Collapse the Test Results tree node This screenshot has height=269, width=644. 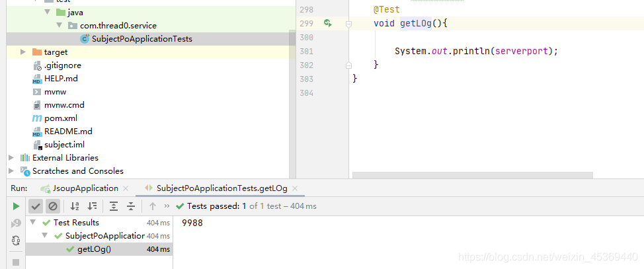(x=34, y=223)
